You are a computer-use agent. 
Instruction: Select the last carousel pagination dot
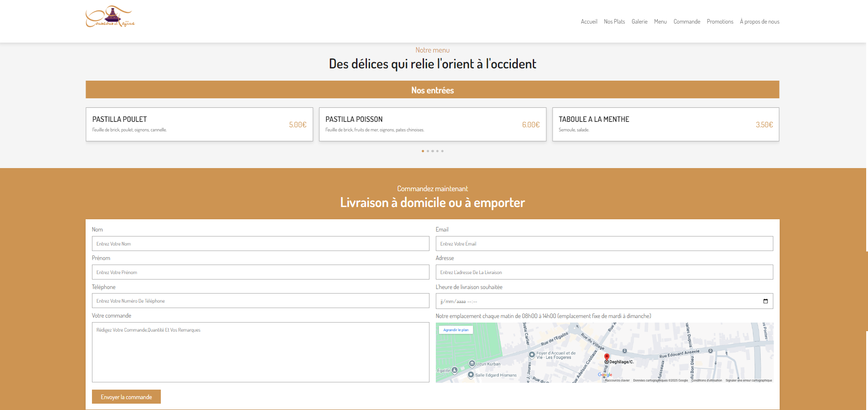(x=442, y=151)
